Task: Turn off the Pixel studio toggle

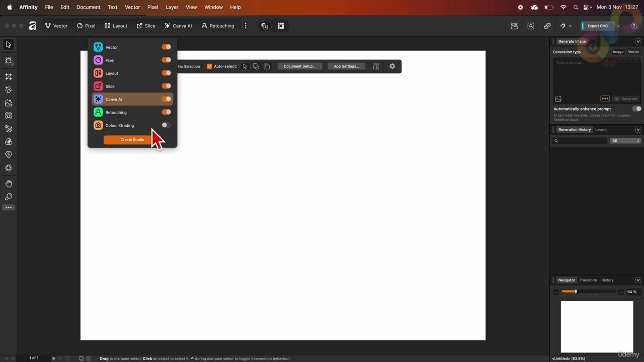Action: pos(166,60)
